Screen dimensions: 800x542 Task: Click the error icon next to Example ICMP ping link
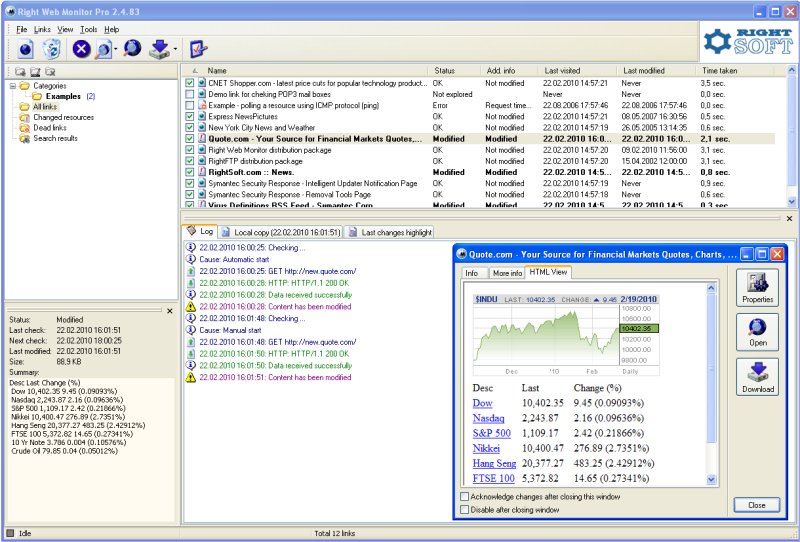point(202,105)
